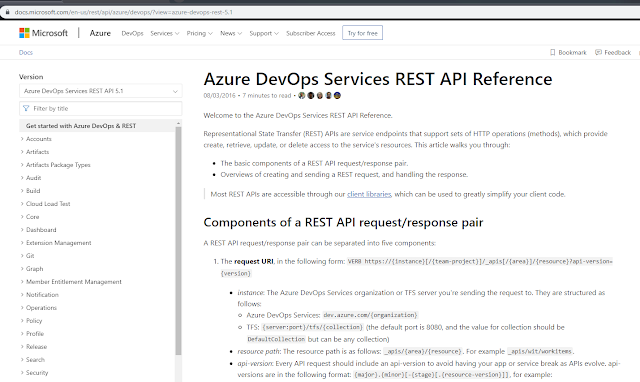The height and width of the screenshot is (382, 640).
Task: Click the Microsoft logo
Action: (x=43, y=33)
